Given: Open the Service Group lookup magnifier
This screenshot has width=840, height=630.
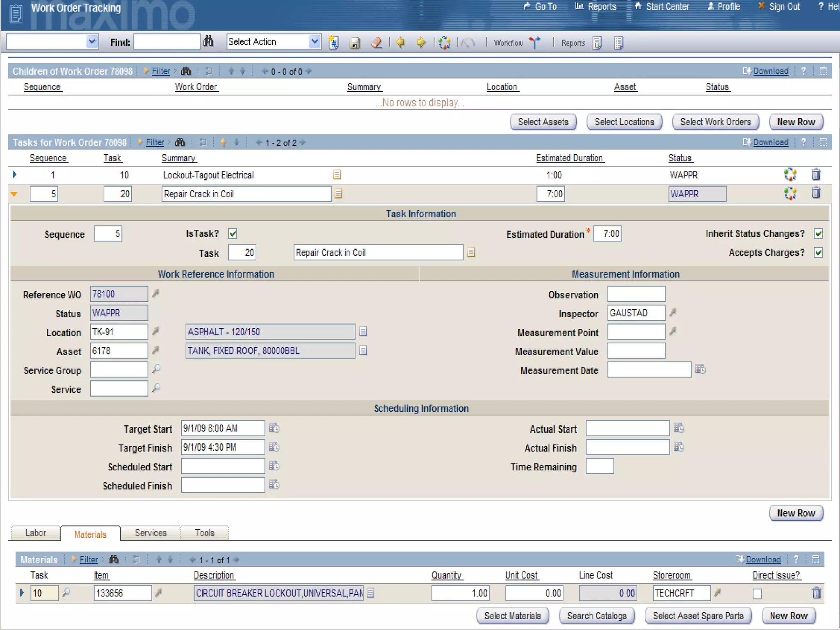Looking at the screenshot, I should coord(156,370).
